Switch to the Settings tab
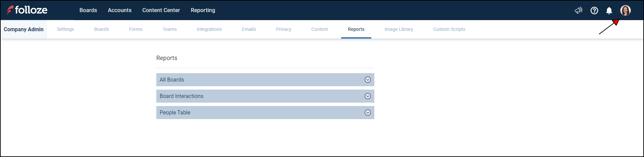Viewport: 644px width, 157px height. (x=65, y=30)
